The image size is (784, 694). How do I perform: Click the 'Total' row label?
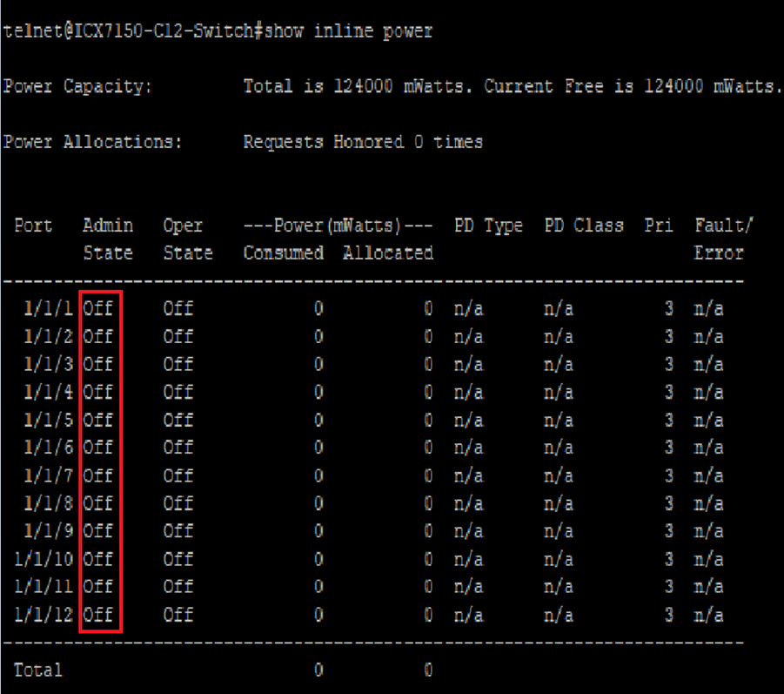coord(38,670)
